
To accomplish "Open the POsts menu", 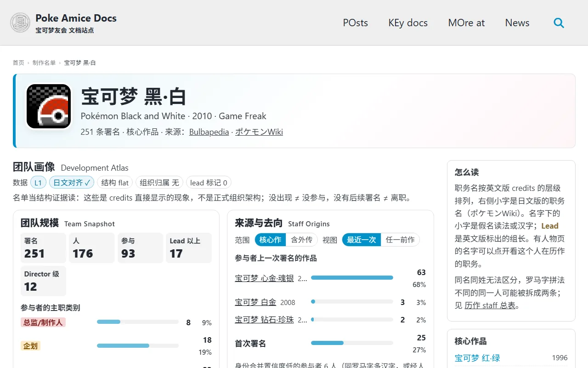I will (356, 23).
